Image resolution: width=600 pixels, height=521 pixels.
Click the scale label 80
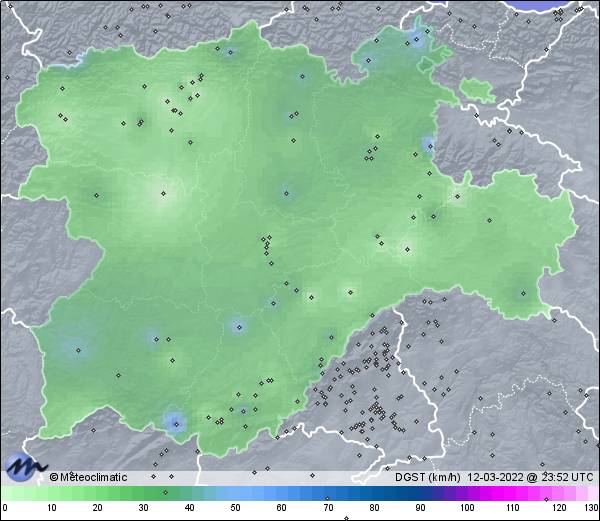coord(374,508)
